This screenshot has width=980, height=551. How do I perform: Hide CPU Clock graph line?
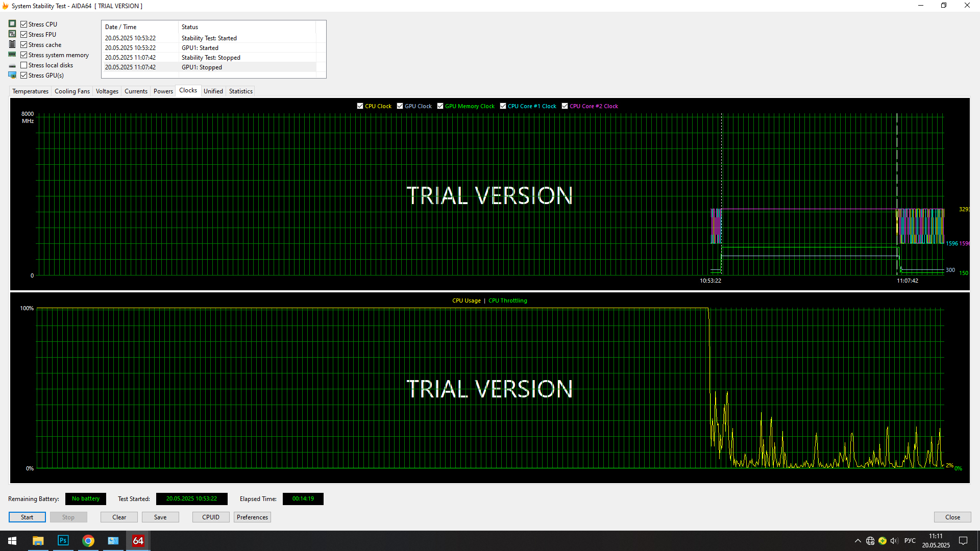click(x=360, y=106)
